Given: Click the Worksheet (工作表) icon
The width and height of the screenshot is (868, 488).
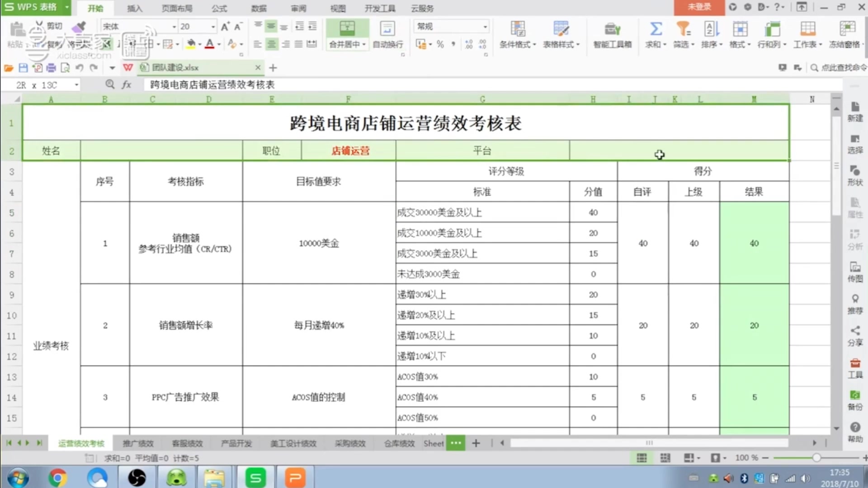Looking at the screenshot, I should point(807,29).
